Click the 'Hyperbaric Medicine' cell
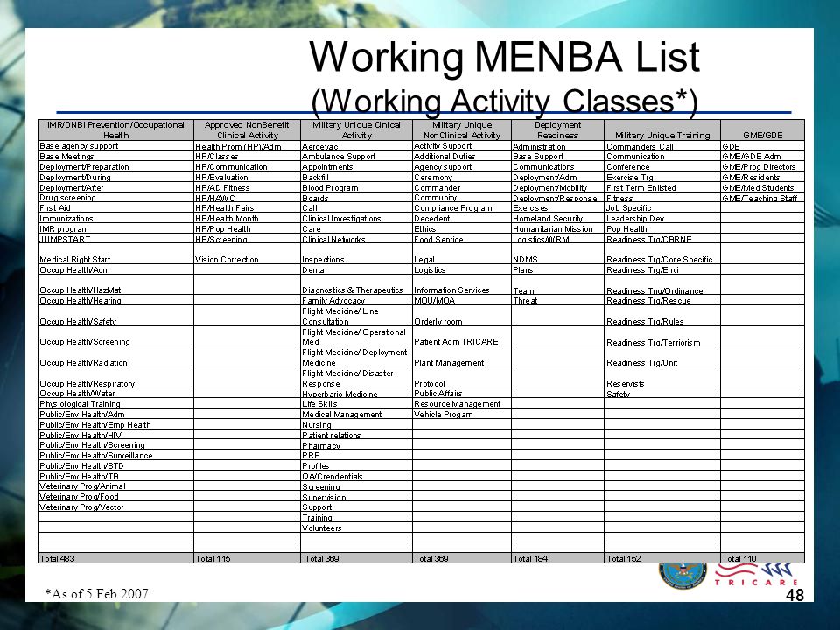Image resolution: width=840 pixels, height=630 pixels. [x=356, y=394]
